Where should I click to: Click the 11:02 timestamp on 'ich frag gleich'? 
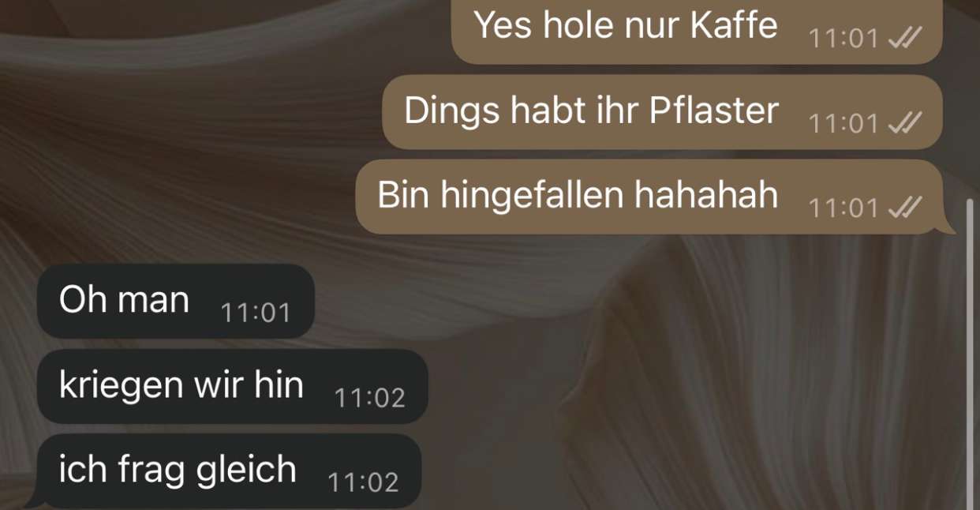363,482
